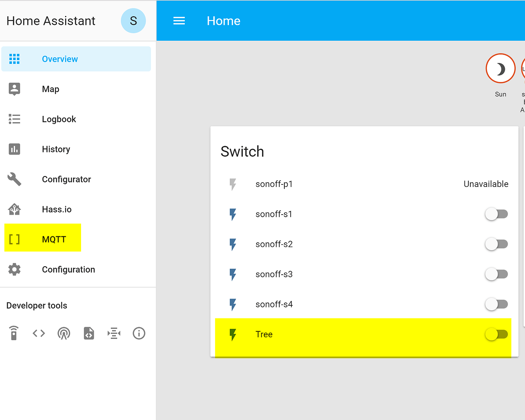Screen dimensions: 525x420
Task: Open the Services remote control developer tool
Action: [14, 333]
